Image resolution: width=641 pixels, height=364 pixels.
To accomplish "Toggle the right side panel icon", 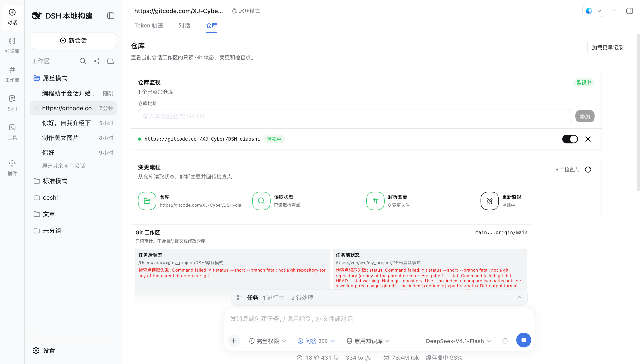I will (x=629, y=11).
